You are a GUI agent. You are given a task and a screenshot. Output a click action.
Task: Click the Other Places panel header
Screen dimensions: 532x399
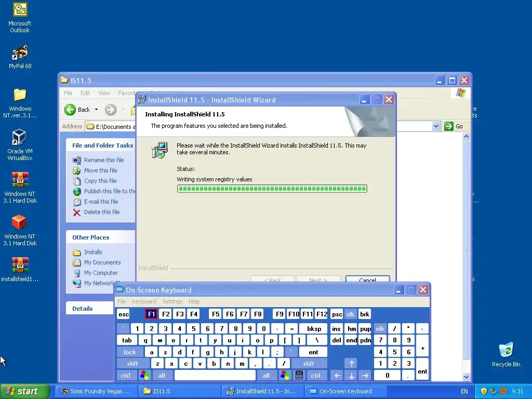coord(101,237)
